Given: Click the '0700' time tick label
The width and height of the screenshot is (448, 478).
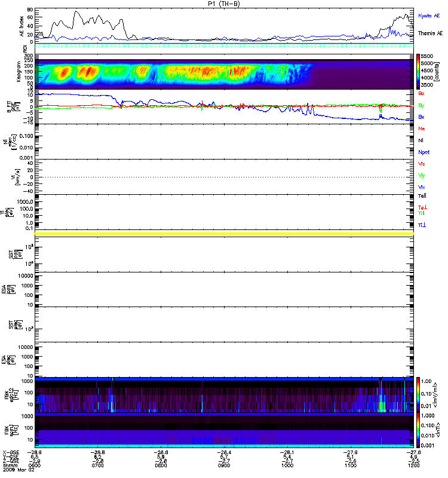Looking at the screenshot, I should tap(98, 465).
